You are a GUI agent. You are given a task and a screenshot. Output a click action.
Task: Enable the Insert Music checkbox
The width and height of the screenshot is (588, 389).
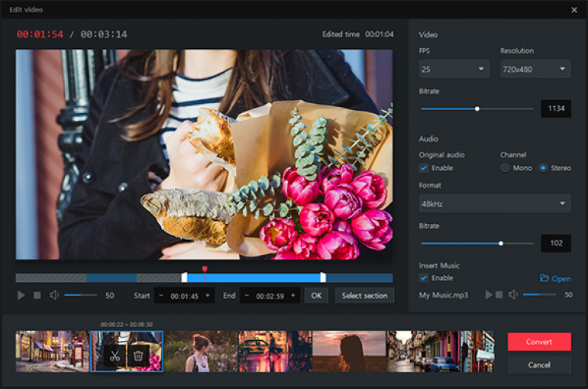coord(424,278)
